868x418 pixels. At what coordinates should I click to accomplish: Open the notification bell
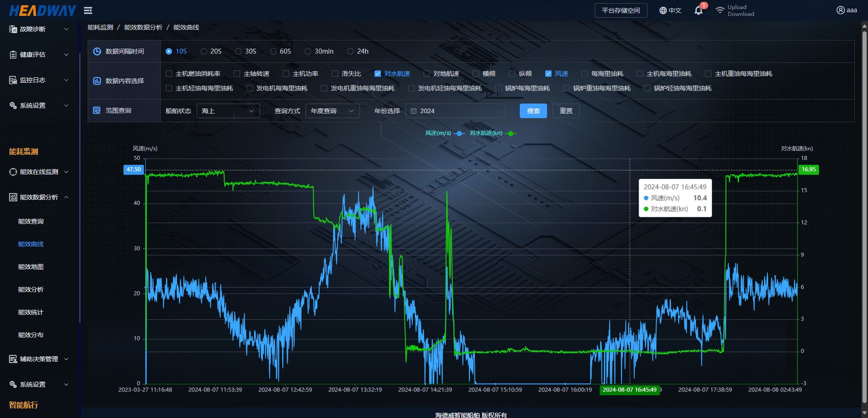[698, 10]
